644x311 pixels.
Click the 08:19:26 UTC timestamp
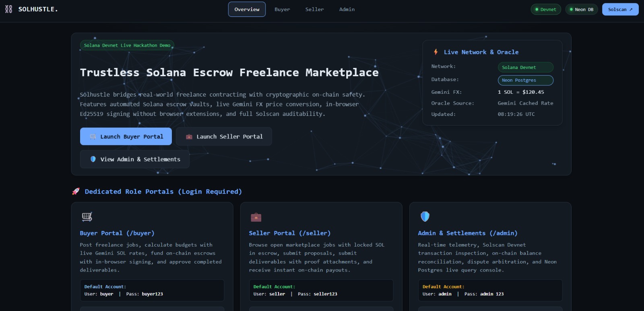click(516, 114)
